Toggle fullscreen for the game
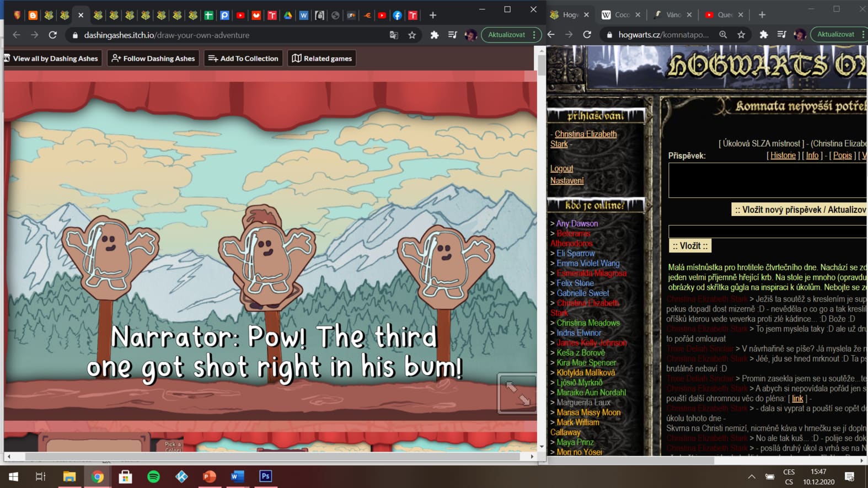 pos(517,393)
